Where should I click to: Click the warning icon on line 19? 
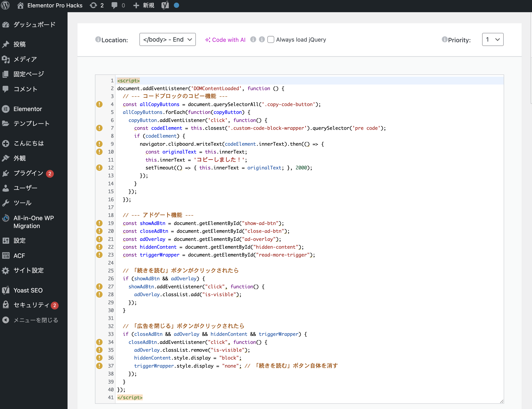pos(99,223)
